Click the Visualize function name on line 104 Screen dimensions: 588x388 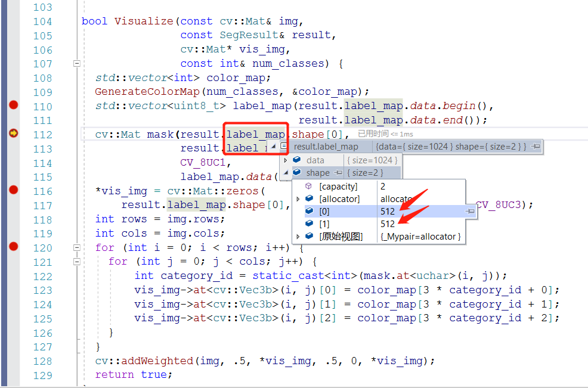[x=144, y=21]
